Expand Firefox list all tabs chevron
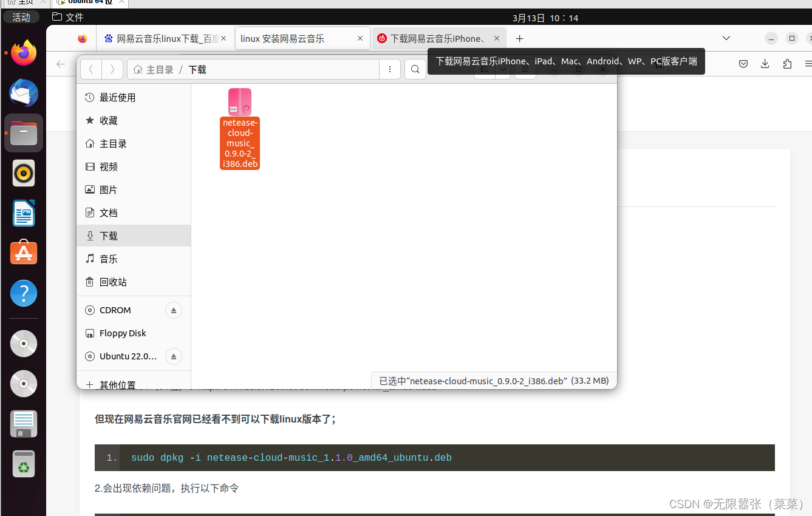 726,38
